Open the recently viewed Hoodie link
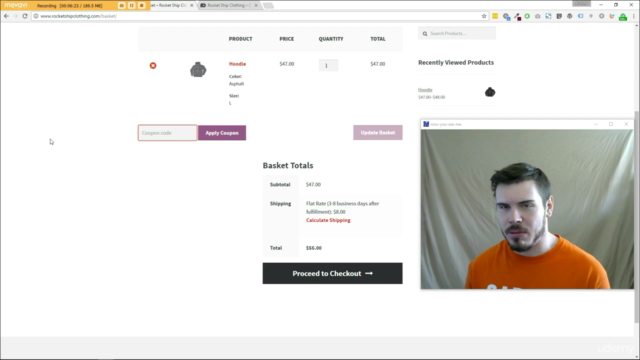Viewport: 640px width, 360px height. coord(425,90)
